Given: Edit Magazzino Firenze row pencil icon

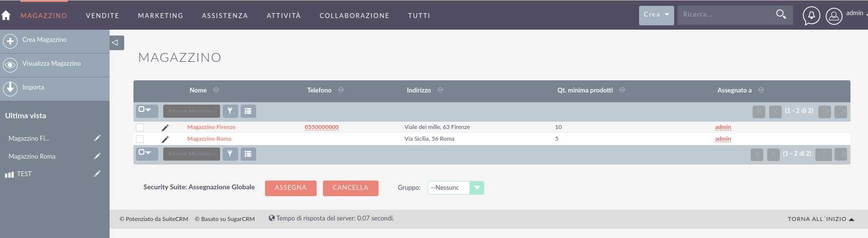Looking at the screenshot, I should click(165, 128).
